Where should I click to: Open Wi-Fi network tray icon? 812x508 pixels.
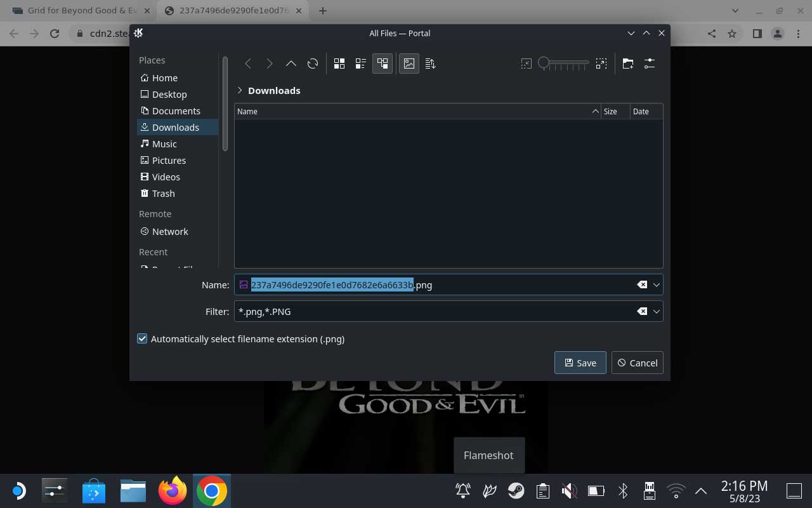coord(676,491)
